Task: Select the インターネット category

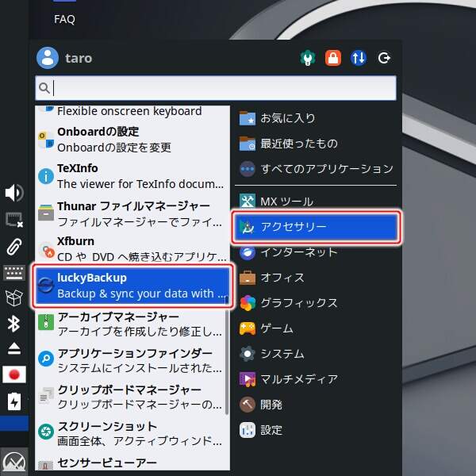Action: [x=316, y=252]
